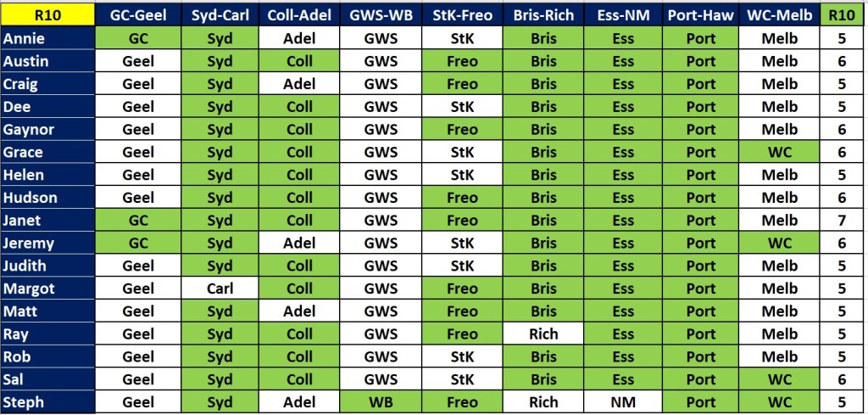Select the GC-Geel column header
Viewport: 868px width, 415px height.
tap(138, 15)
